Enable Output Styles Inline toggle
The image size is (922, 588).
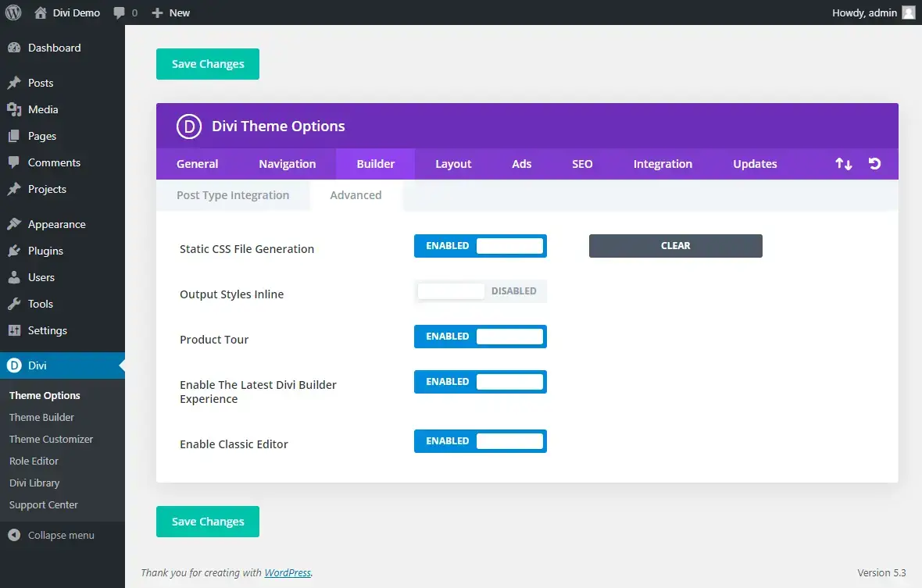481,291
